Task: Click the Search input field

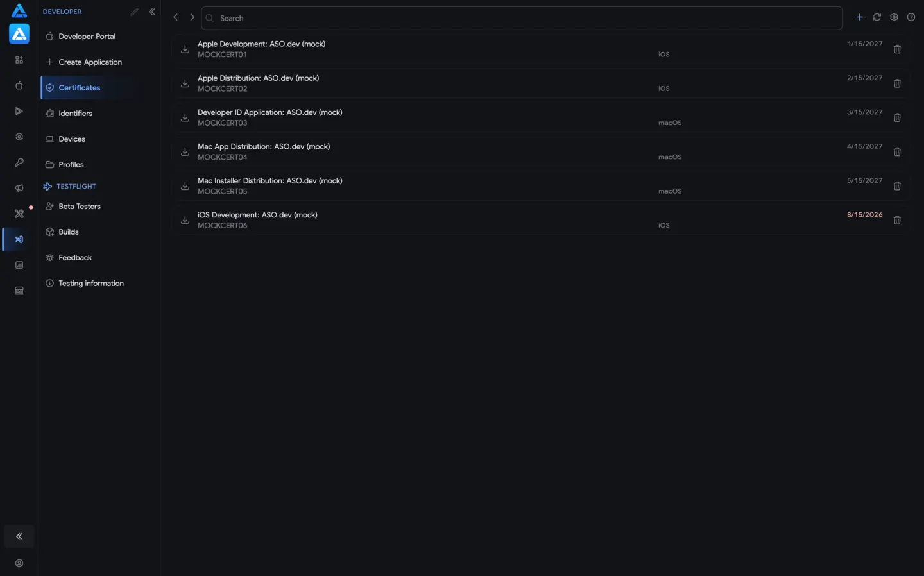Action: (521, 18)
